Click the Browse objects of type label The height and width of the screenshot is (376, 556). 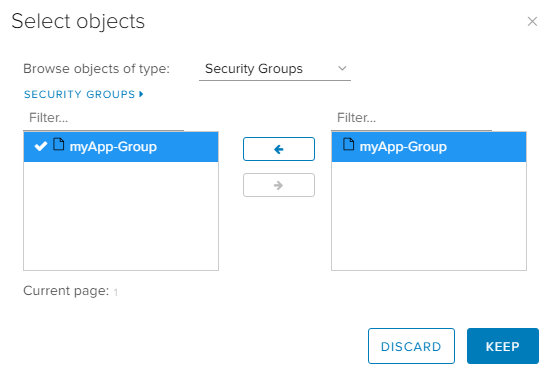(96, 69)
